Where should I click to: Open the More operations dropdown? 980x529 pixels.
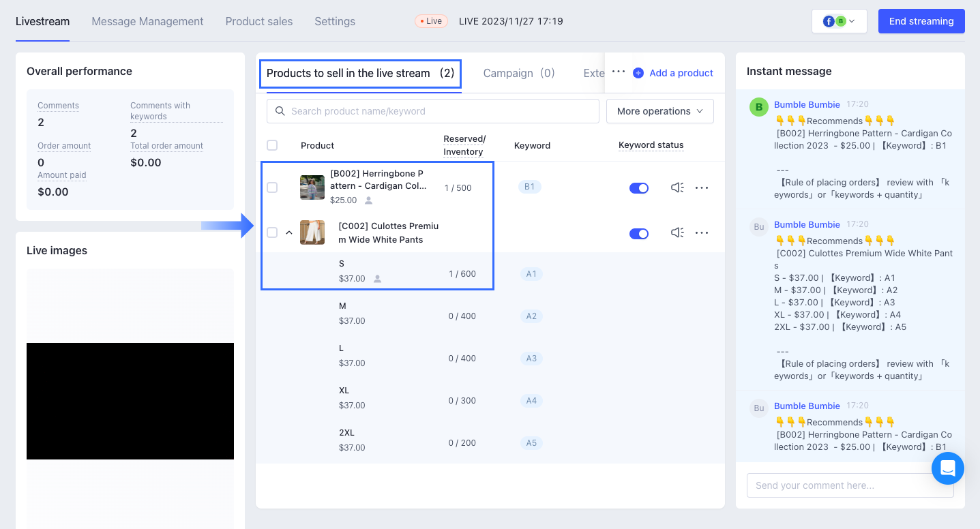tap(659, 111)
